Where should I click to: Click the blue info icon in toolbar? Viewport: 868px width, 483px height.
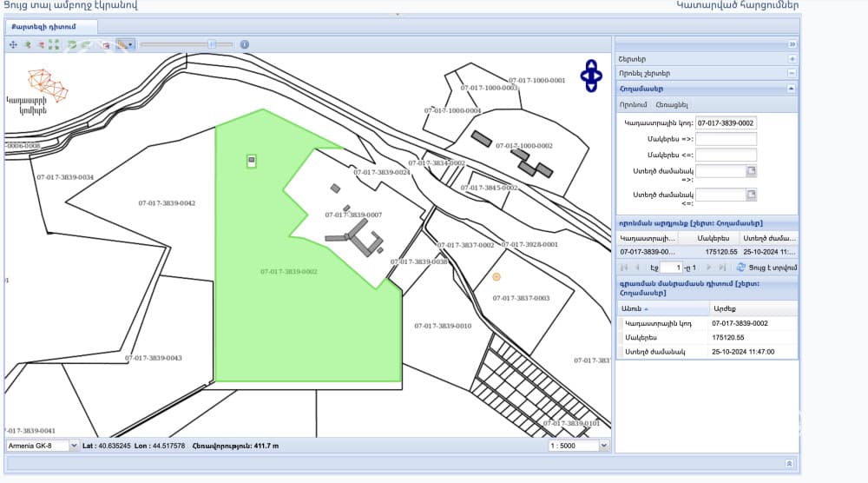coord(245,44)
